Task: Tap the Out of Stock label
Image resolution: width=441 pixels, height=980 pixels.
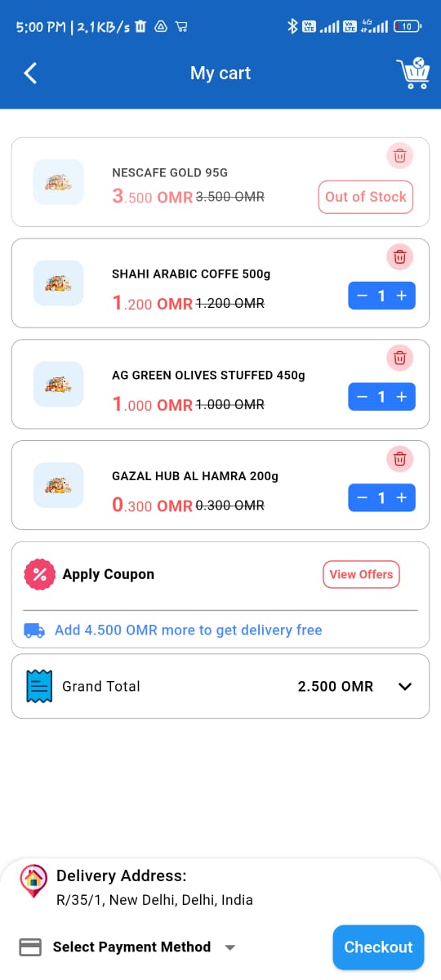Action: [x=365, y=197]
